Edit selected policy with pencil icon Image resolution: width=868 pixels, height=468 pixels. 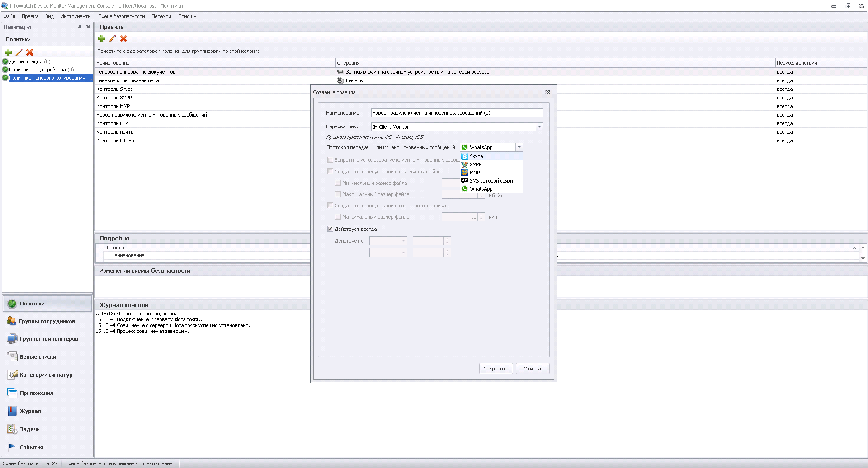pos(19,52)
